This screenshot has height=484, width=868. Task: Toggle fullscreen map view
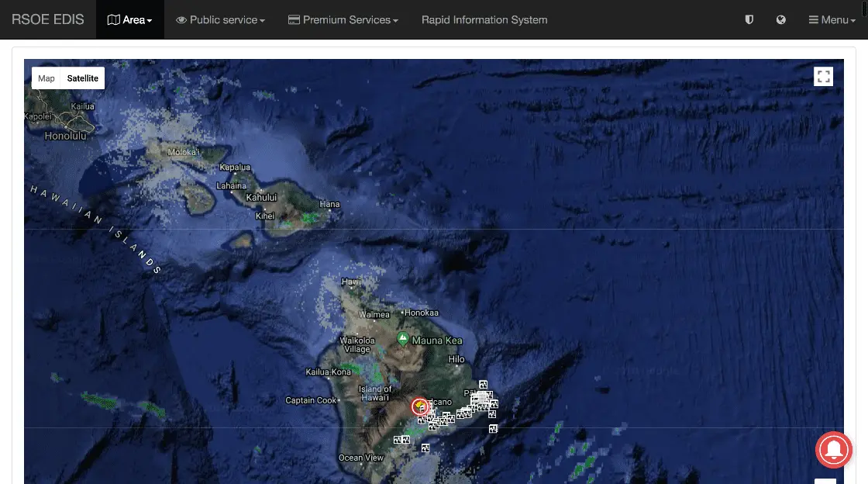[x=823, y=77]
